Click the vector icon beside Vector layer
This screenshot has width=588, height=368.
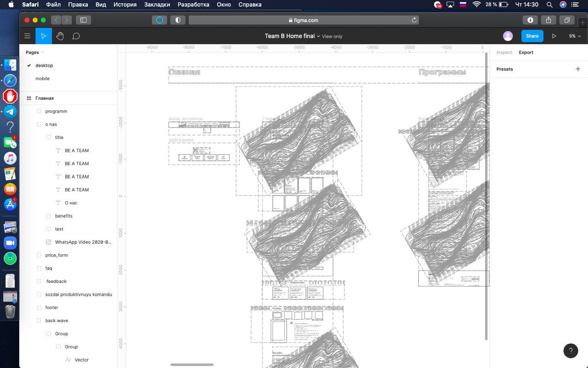(x=68, y=360)
